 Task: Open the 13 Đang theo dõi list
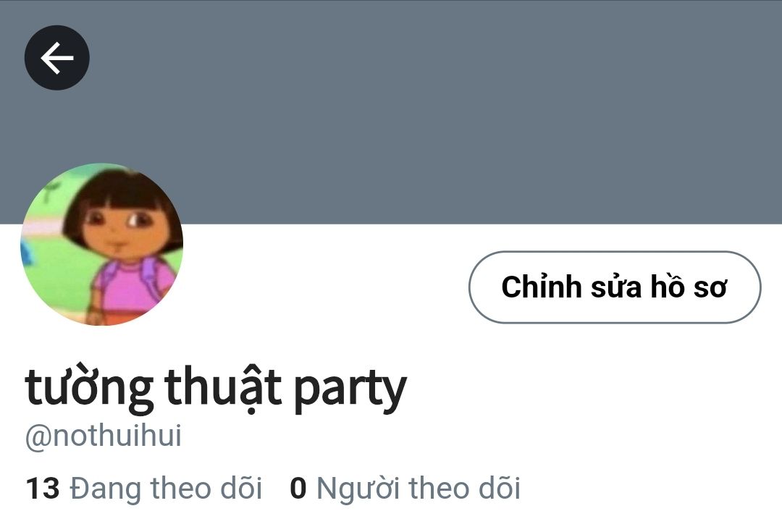[143, 488]
